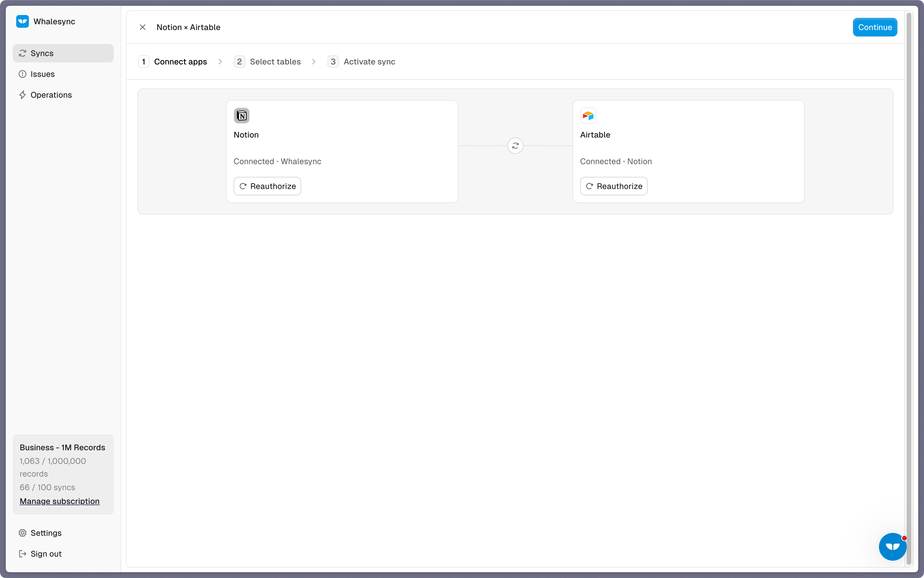The image size is (924, 578).
Task: Open the Issues sidebar item
Action: 63,74
